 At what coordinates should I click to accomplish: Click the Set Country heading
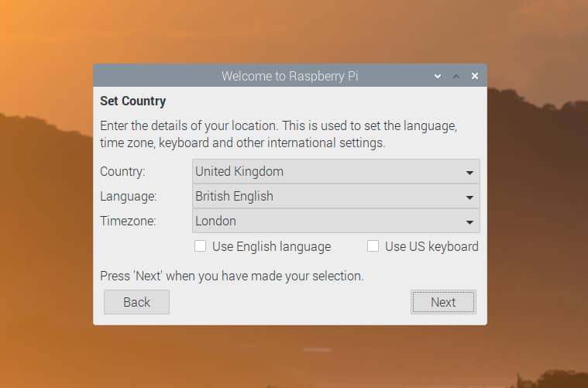tap(132, 101)
